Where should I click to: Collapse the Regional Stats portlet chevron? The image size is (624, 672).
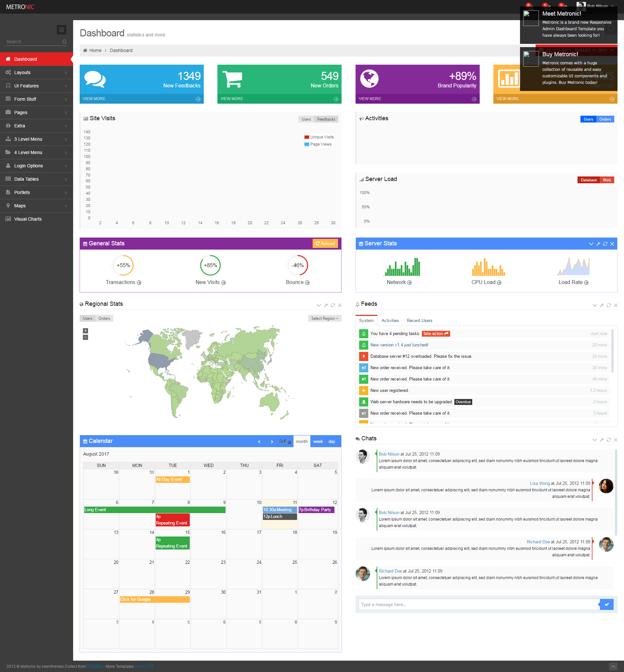point(318,305)
